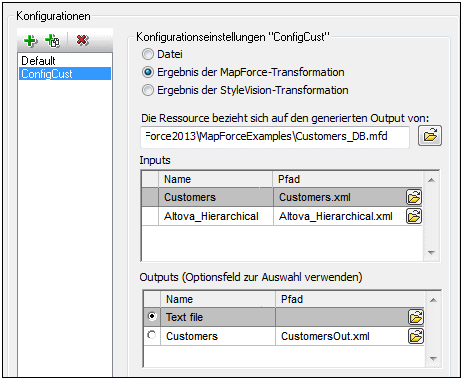Click the Inputs list scroll down arrow
Viewport: 463px width, 380px height.
431,252
